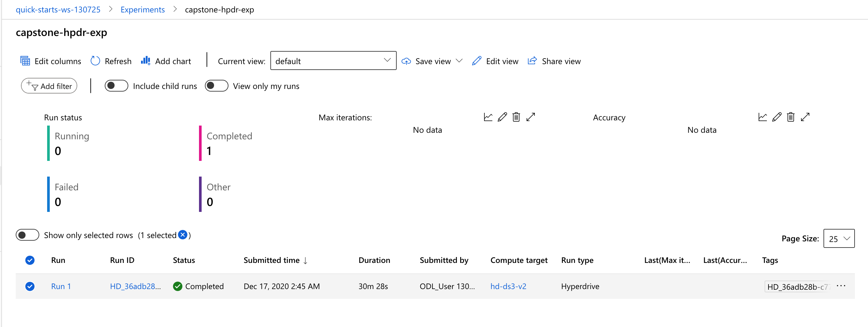
Task: Expand the Max iterations chart to full size
Action: click(x=530, y=117)
